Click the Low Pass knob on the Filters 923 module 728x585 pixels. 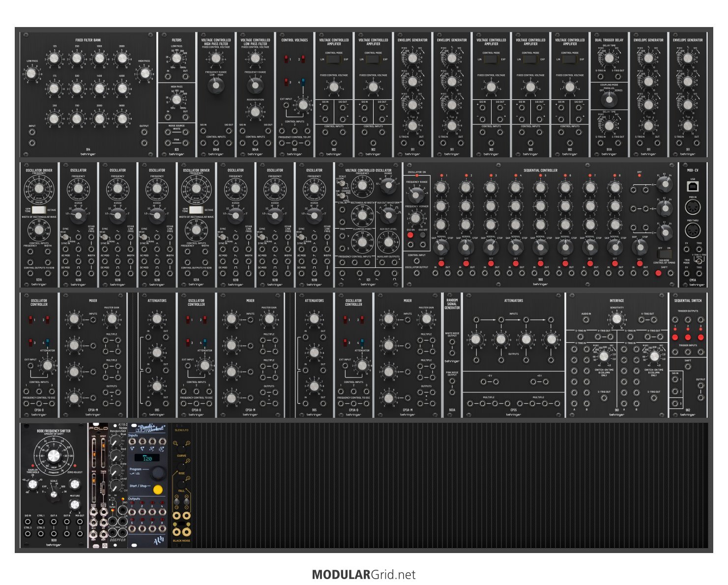tap(176, 59)
